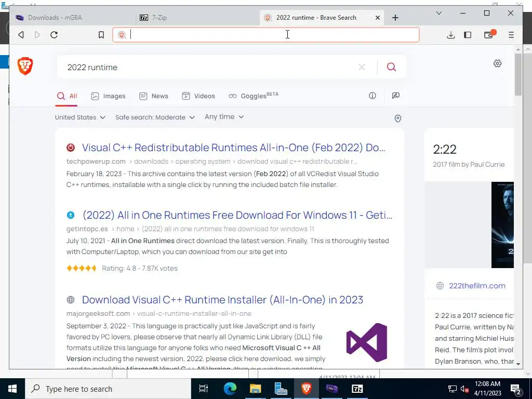This screenshot has height=399, width=532.
Task: Open Download Visual C++ Runtime Installer result
Action: coord(222,300)
